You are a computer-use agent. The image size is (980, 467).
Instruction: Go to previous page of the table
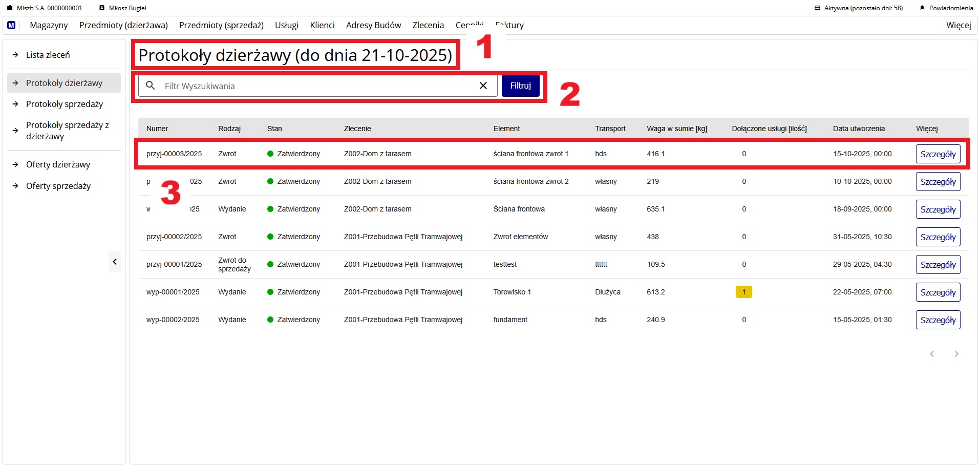(x=932, y=354)
